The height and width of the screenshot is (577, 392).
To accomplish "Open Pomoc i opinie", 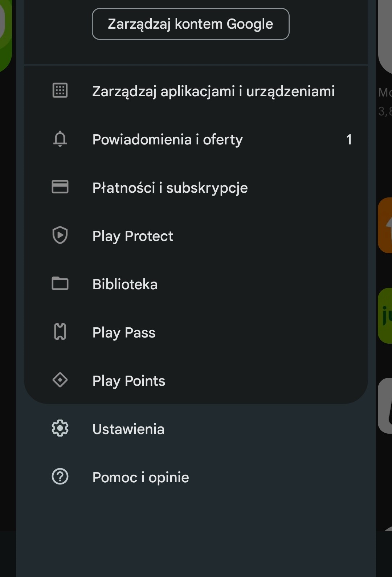I will tap(140, 478).
